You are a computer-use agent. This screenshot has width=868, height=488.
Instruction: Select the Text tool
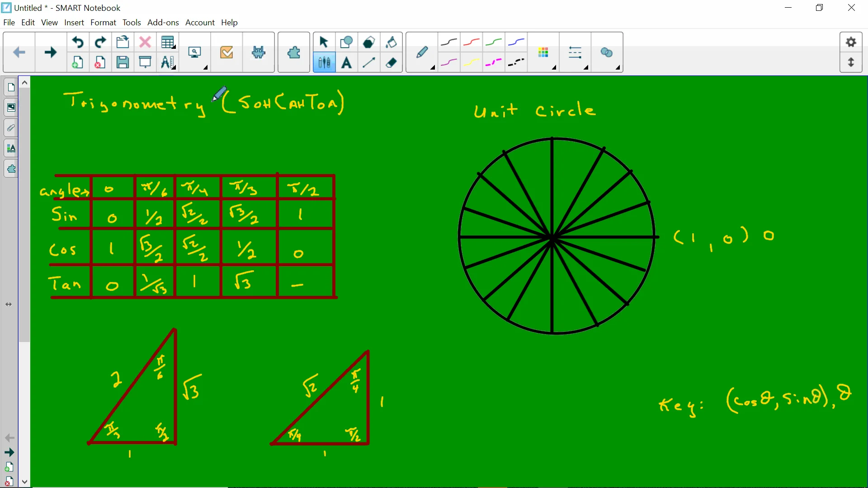click(346, 63)
